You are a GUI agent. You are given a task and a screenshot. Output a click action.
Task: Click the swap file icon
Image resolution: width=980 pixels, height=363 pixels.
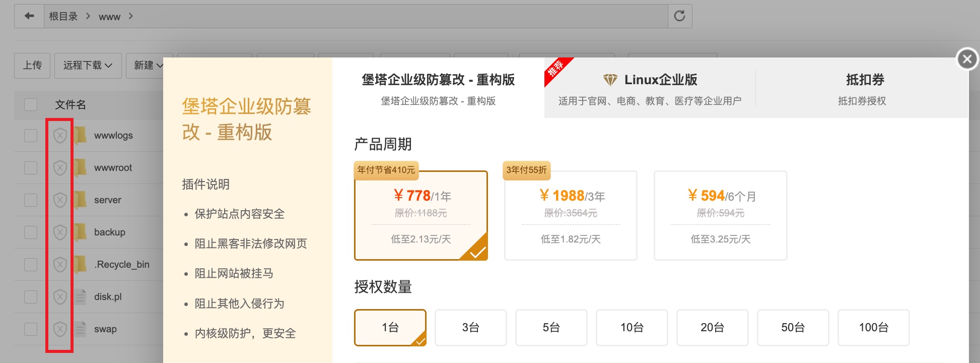coord(81,329)
